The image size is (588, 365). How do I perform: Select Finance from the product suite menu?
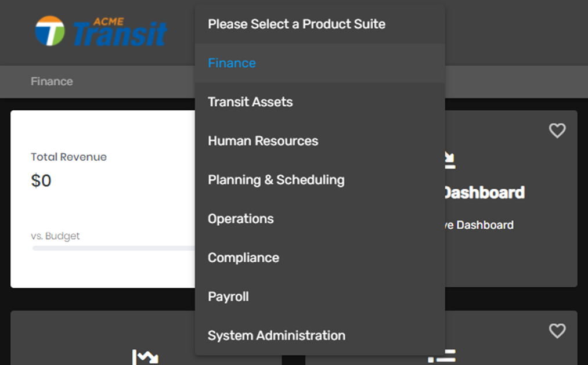[232, 63]
